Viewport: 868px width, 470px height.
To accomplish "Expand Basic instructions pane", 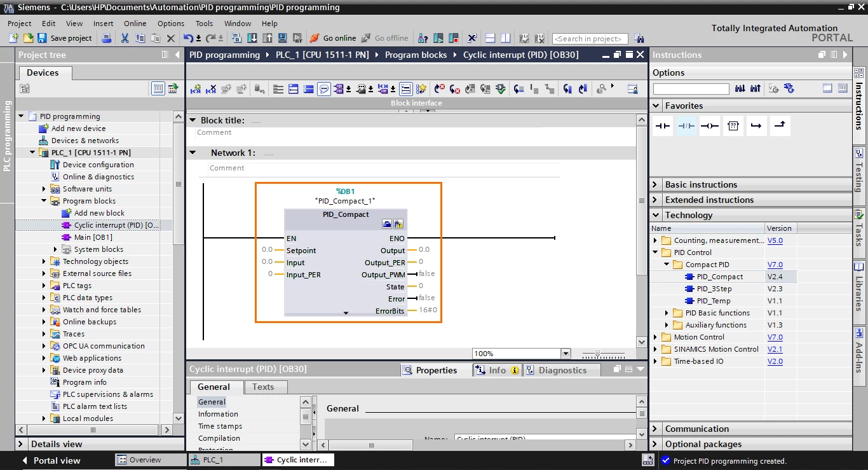I will (x=655, y=184).
